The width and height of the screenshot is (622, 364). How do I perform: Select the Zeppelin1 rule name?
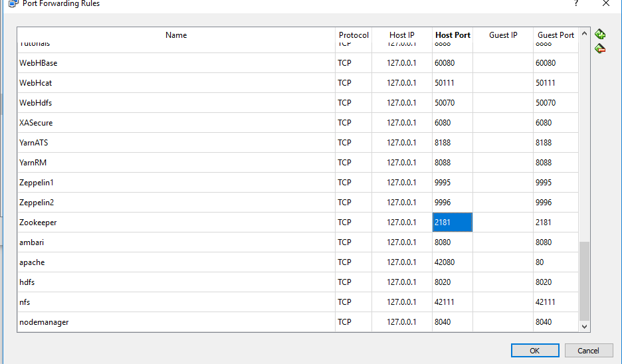coord(37,183)
